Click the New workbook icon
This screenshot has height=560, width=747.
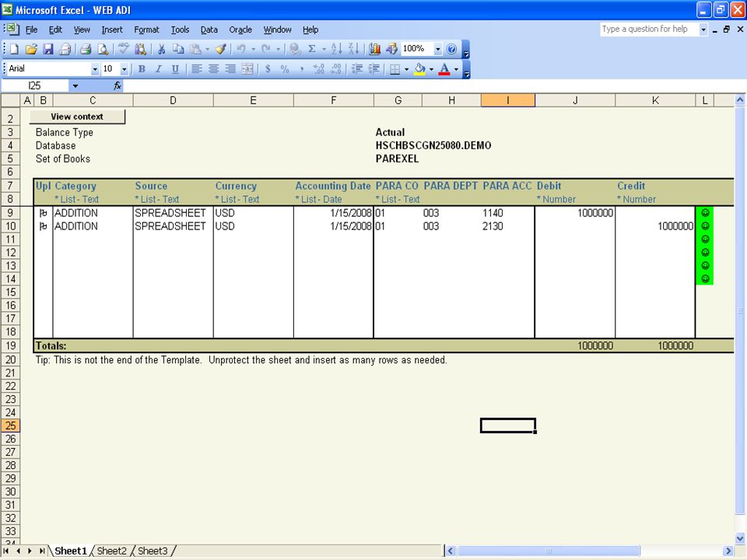(14, 49)
